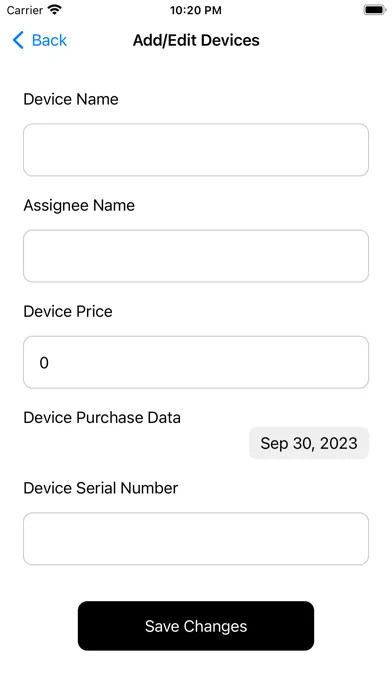This screenshot has width=392, height=696.
Task: Tap the Device Name label
Action: tap(71, 99)
